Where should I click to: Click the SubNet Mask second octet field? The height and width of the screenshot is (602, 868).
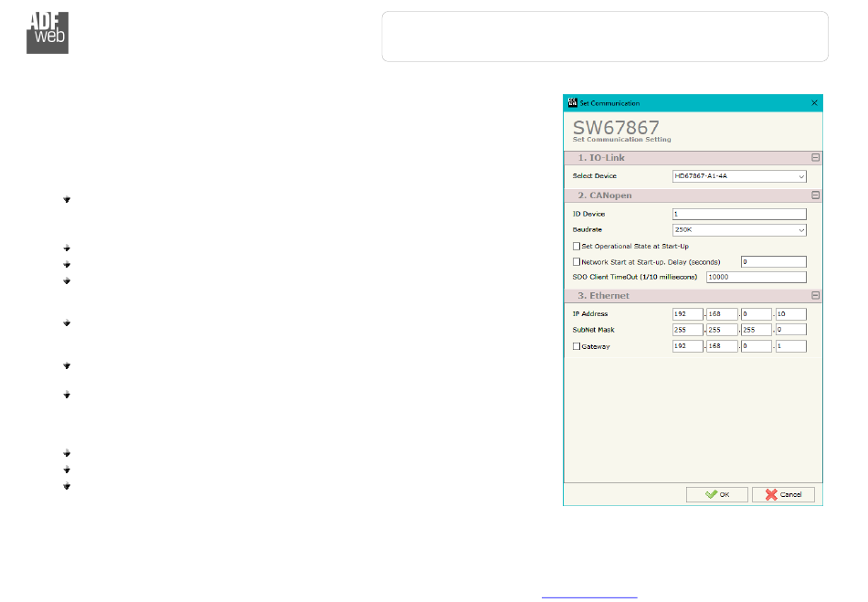tap(722, 330)
